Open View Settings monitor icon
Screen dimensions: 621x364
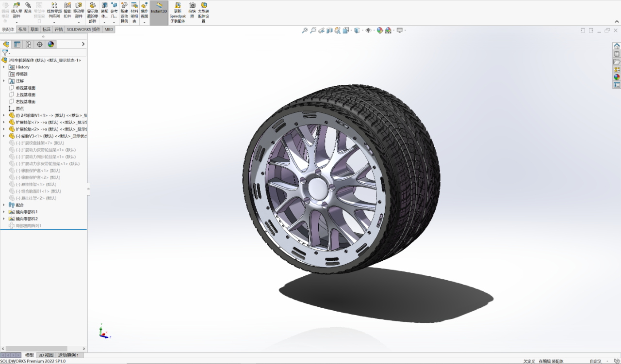[399, 30]
